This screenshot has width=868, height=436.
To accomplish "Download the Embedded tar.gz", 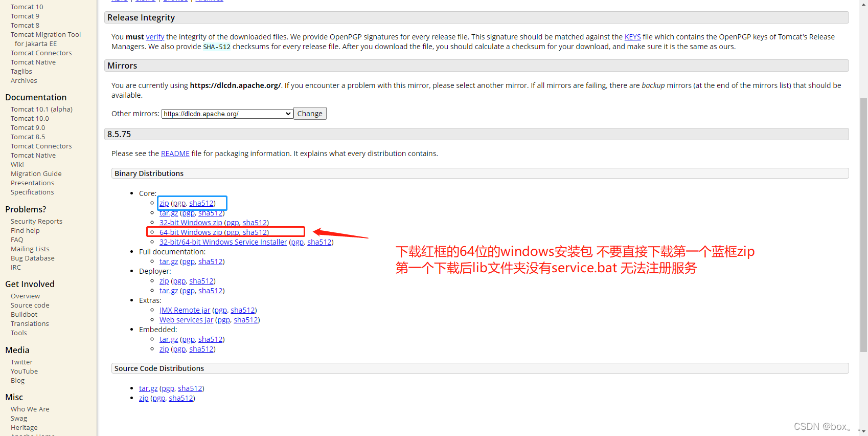I will [169, 339].
